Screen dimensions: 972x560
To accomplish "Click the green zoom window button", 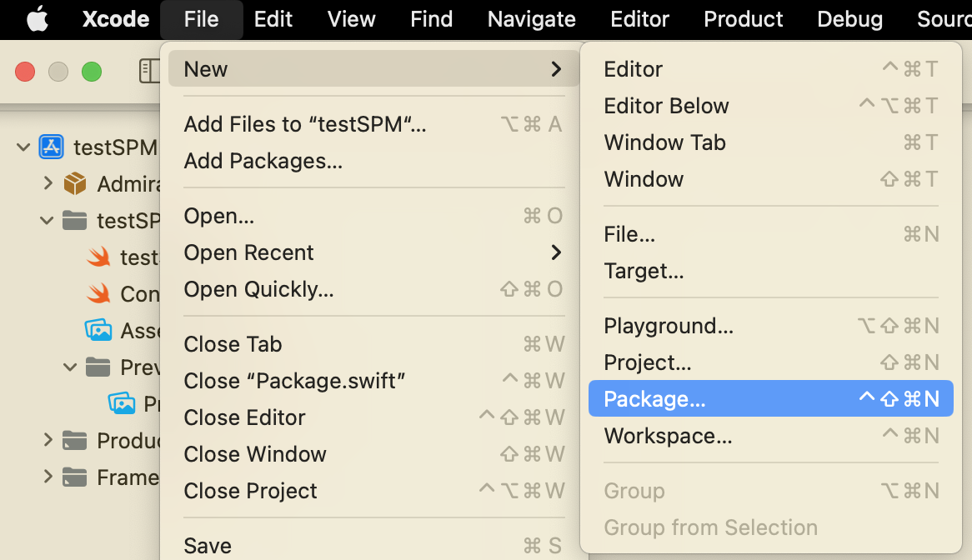I will (92, 72).
